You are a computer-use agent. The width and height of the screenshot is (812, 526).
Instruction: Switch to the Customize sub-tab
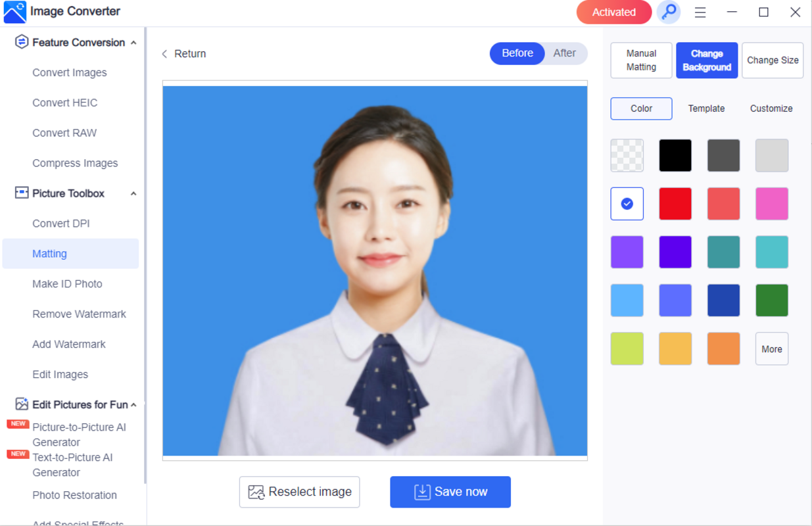click(x=771, y=108)
